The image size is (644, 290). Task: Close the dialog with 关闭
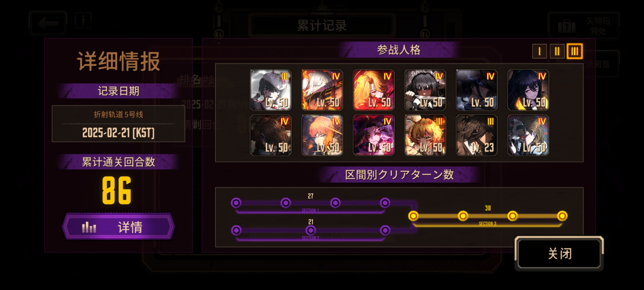(559, 253)
